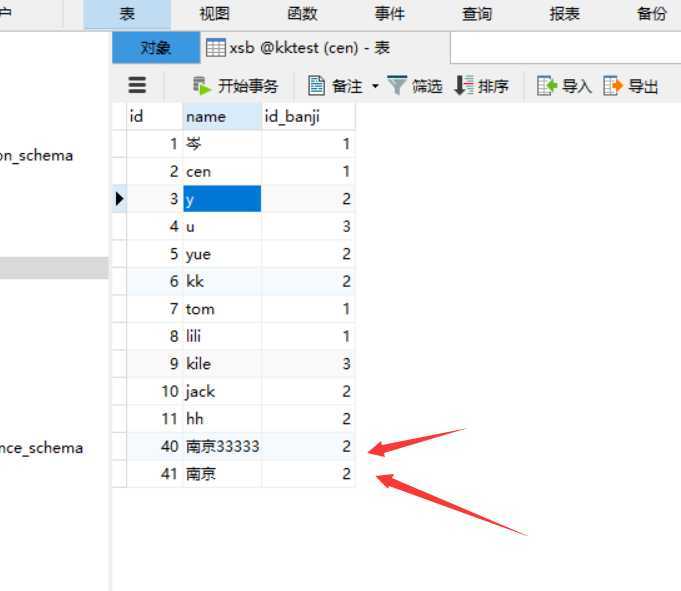Image resolution: width=681 pixels, height=591 pixels.
Task: Click the export icon (导出)
Action: click(x=613, y=85)
